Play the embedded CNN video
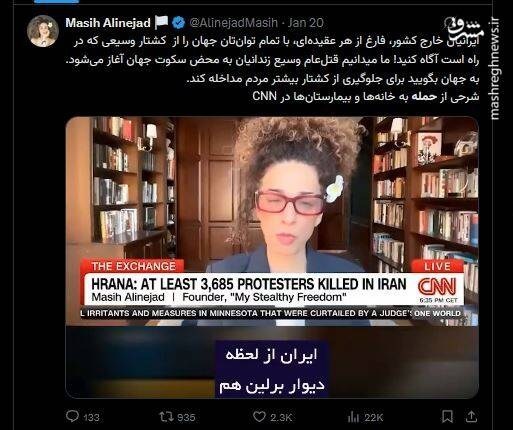This screenshot has height=430, width=513. coord(272,257)
